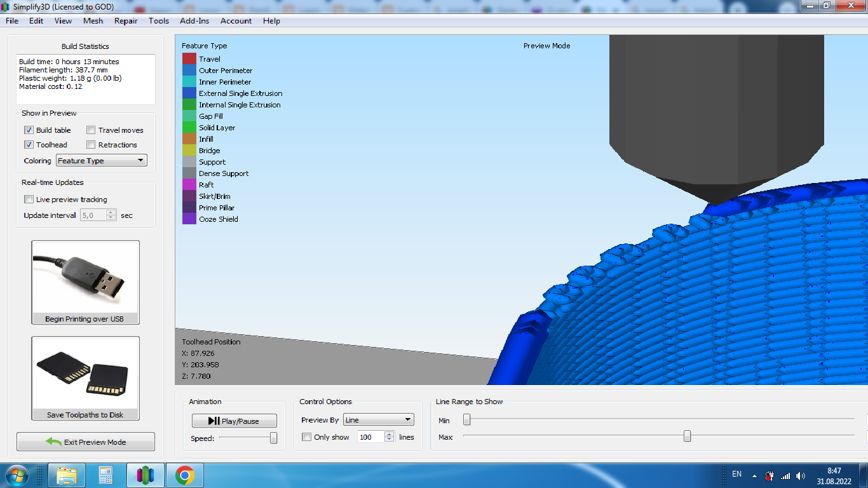Viewport: 868px width, 488px height.
Task: Open the File menu
Action: (12, 21)
